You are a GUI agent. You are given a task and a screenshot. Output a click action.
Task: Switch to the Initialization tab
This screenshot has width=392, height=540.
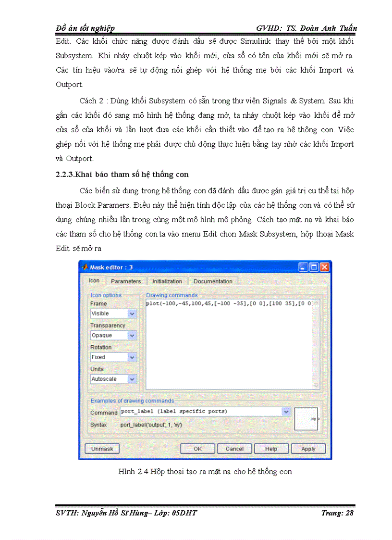tap(167, 281)
